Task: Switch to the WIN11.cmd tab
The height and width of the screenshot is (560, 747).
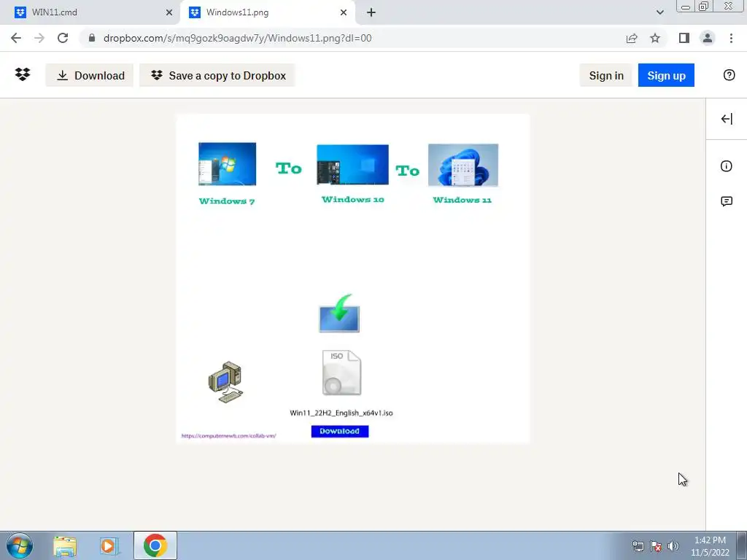Action: (x=90, y=12)
